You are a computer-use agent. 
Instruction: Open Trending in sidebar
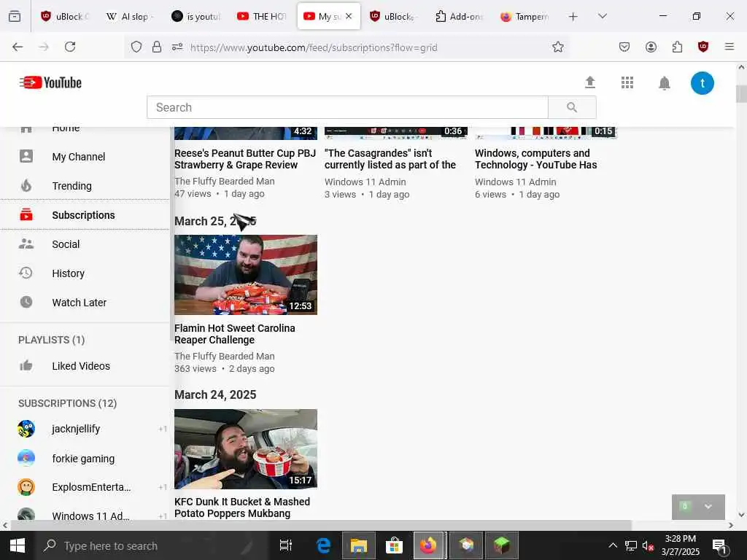coord(85,186)
